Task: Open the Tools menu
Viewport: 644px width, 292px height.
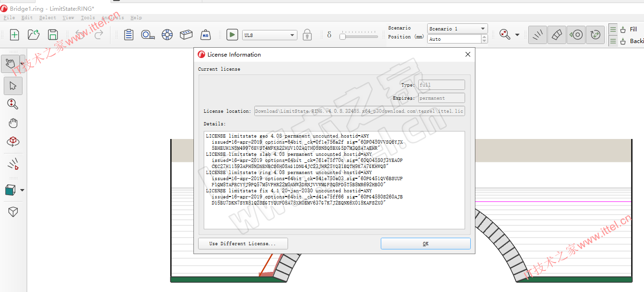Action: click(88, 18)
